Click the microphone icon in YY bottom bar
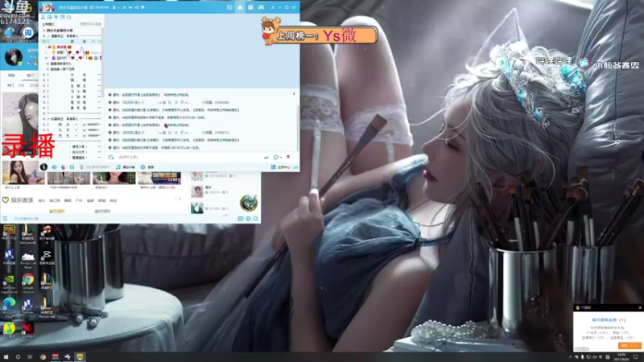Image resolution: width=644 pixels, height=362 pixels. point(63,167)
